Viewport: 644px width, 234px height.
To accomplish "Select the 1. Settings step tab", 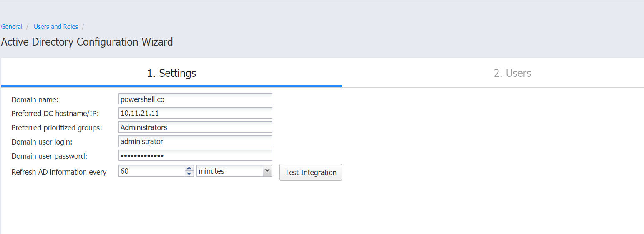I will click(171, 73).
